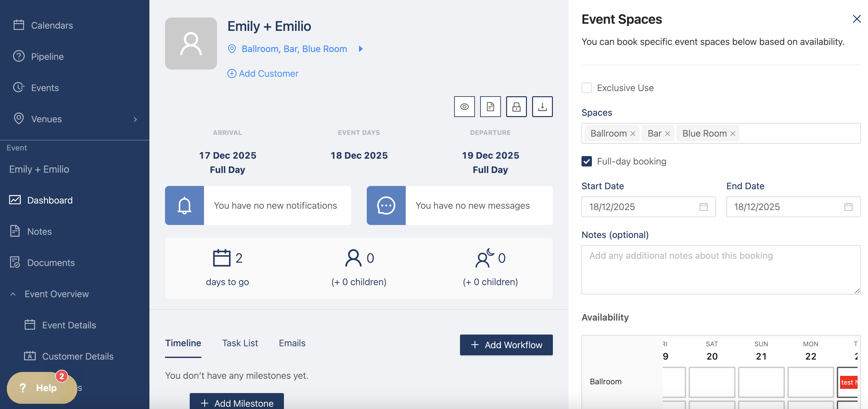Screen dimensions: 868x409
Task: Remove the Ballroom space tag
Action: pos(632,134)
